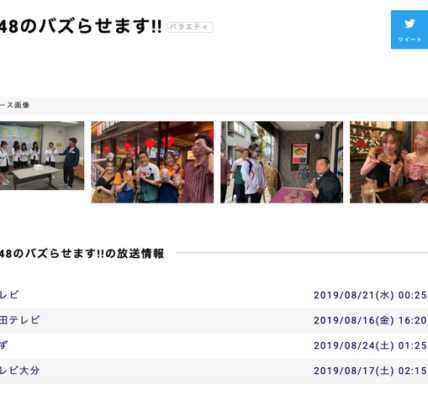Open thumbnail of man in black suit
The width and height of the screenshot is (428, 400).
[282, 162]
